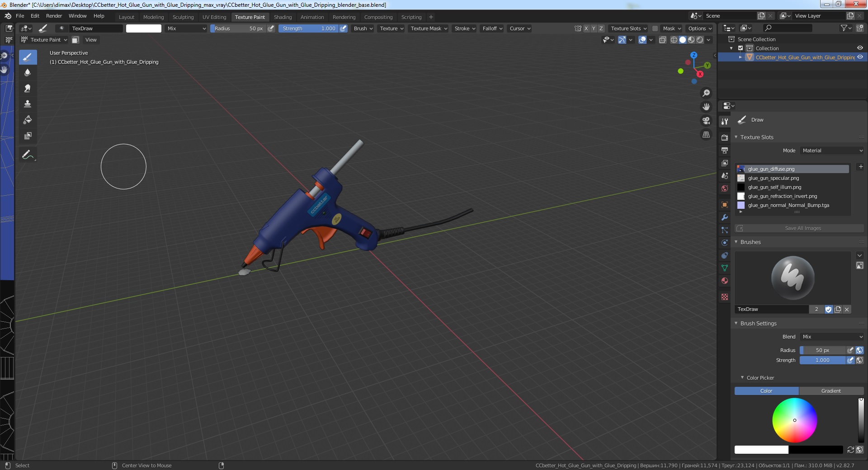Click Save All Images button
The image size is (868, 470).
click(799, 228)
